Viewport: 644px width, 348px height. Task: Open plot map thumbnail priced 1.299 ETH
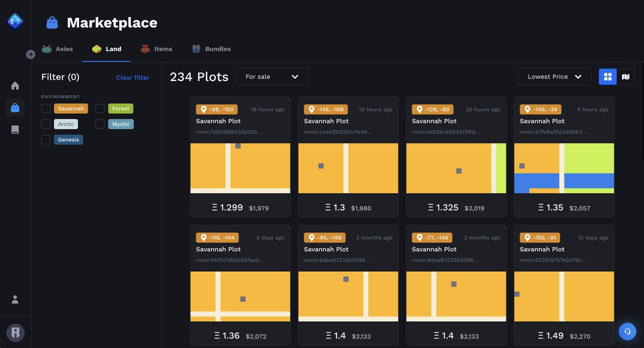tap(240, 168)
